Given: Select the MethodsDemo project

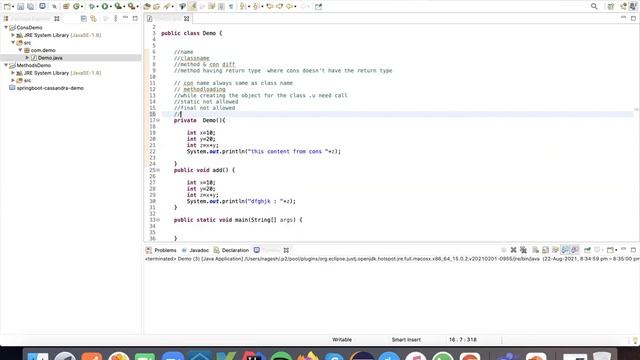Looking at the screenshot, I should click(33, 65).
